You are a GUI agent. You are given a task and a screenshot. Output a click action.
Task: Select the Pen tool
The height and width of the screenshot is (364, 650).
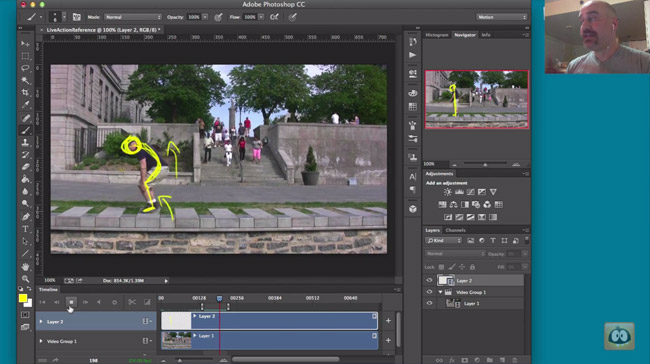[x=25, y=216]
